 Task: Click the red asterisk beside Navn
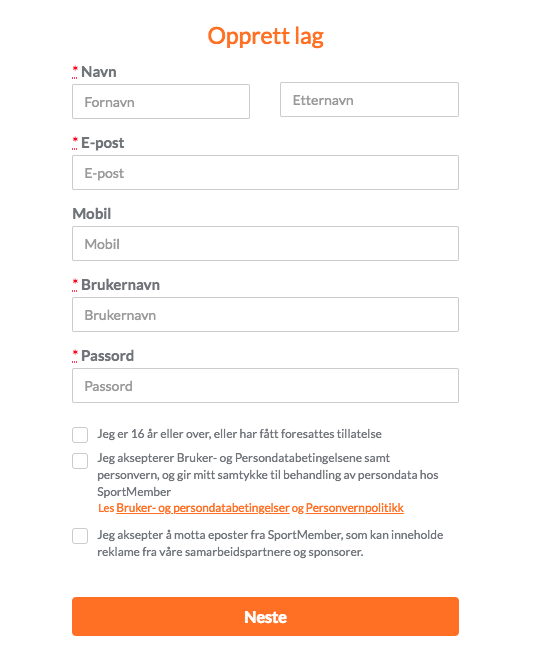tap(75, 71)
